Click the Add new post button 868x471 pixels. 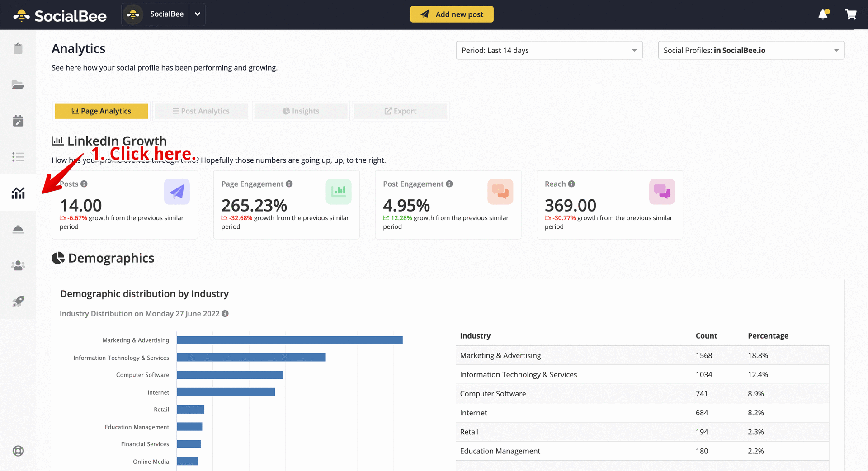[x=452, y=14]
